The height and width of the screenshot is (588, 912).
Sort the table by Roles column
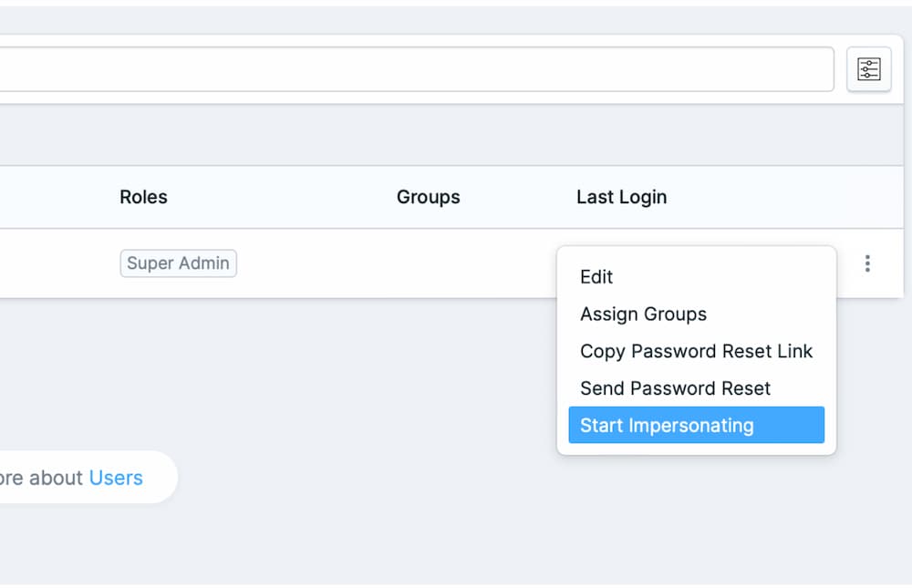click(x=143, y=197)
